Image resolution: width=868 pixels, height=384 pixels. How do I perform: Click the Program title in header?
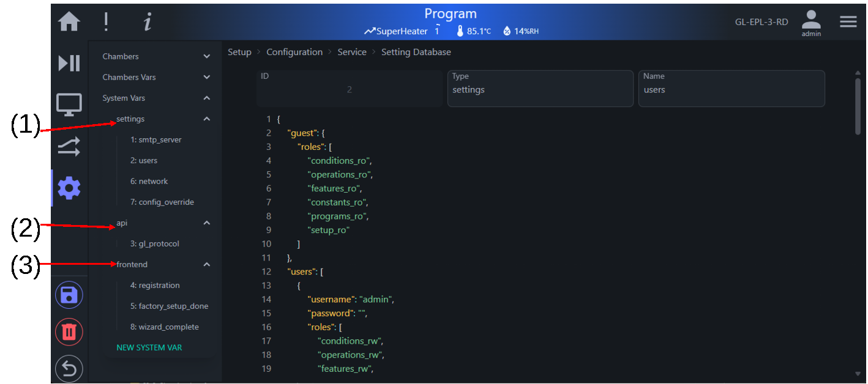coord(451,13)
